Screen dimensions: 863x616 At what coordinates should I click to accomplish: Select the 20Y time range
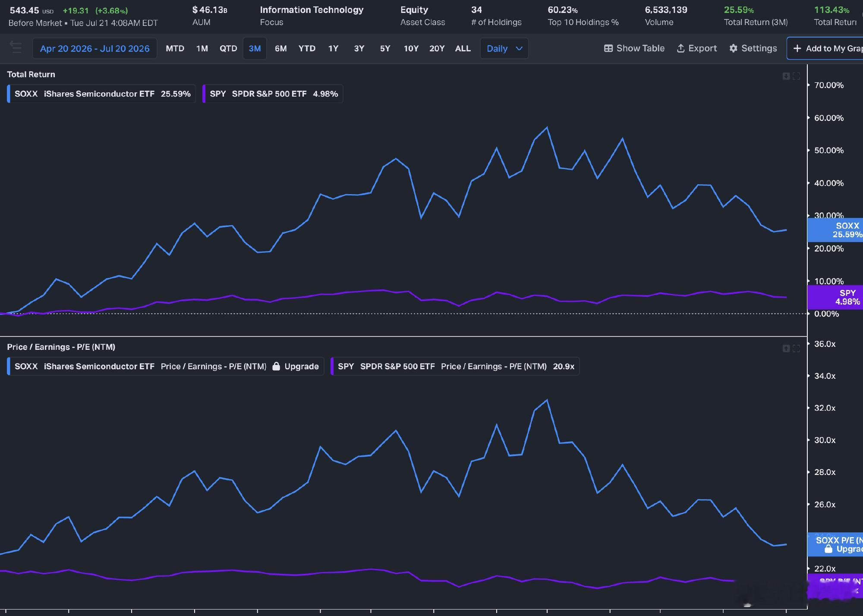pyautogui.click(x=437, y=48)
